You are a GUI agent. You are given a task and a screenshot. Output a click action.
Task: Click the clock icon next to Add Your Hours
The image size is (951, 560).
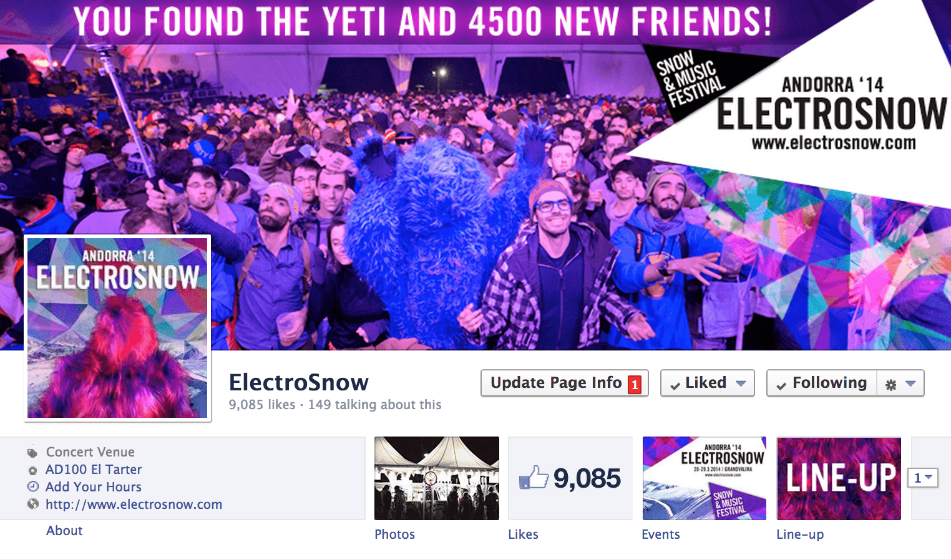pyautogui.click(x=32, y=486)
